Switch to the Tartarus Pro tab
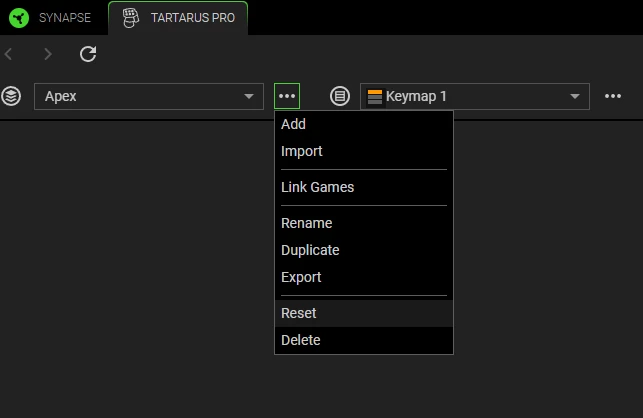The width and height of the screenshot is (643, 418). pyautogui.click(x=178, y=18)
